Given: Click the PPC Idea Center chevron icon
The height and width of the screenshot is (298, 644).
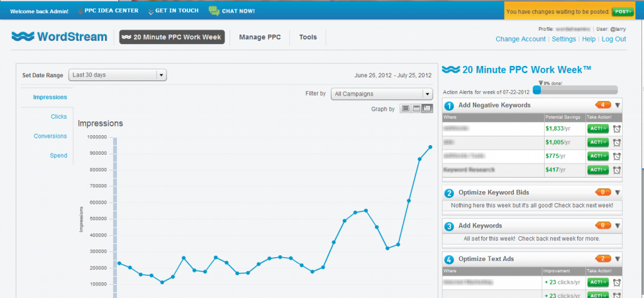Looking at the screenshot, I should [x=80, y=11].
